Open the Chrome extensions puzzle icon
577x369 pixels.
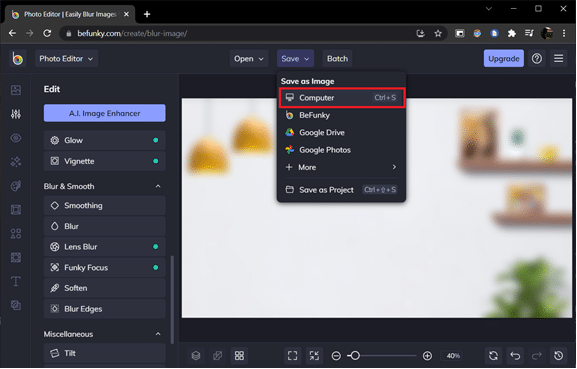pos(512,33)
